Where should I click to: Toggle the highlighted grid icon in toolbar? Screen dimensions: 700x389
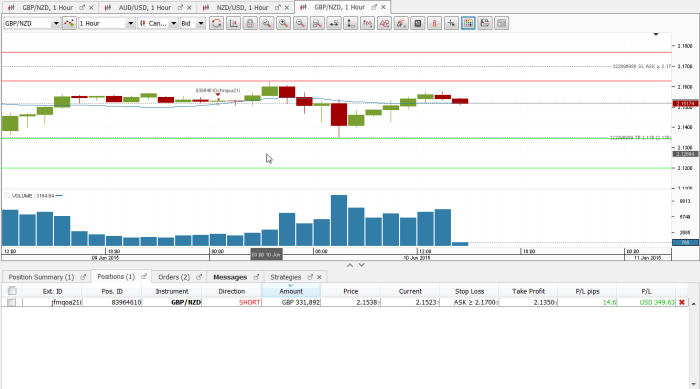pos(468,23)
